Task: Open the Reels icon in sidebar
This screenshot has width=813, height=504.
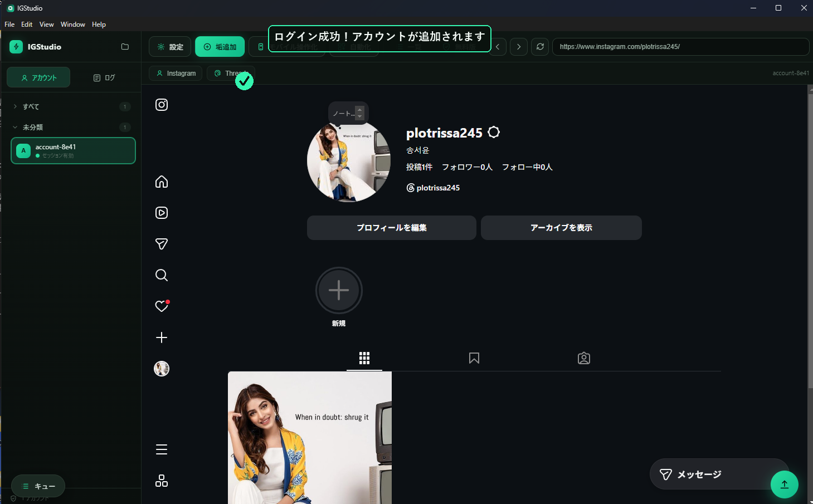Action: tap(162, 213)
